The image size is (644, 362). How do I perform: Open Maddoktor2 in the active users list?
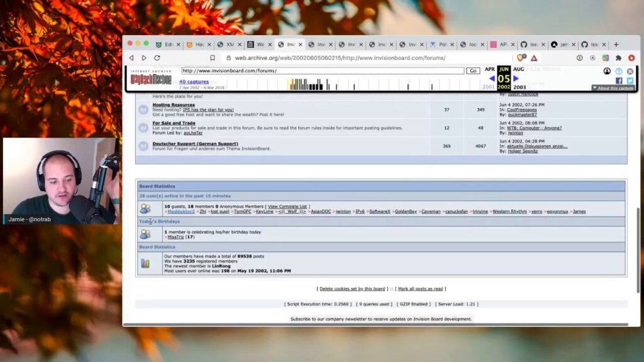tap(181, 211)
